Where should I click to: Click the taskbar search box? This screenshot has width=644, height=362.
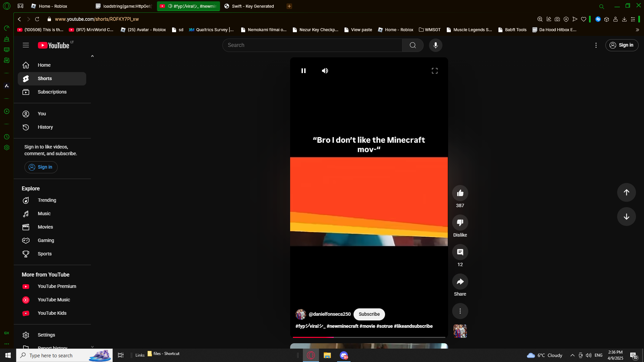coord(64,355)
